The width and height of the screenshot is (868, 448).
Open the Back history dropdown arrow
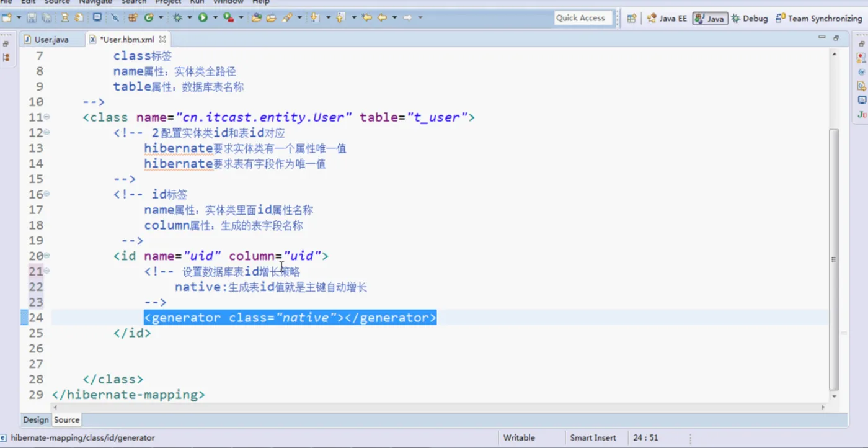394,18
